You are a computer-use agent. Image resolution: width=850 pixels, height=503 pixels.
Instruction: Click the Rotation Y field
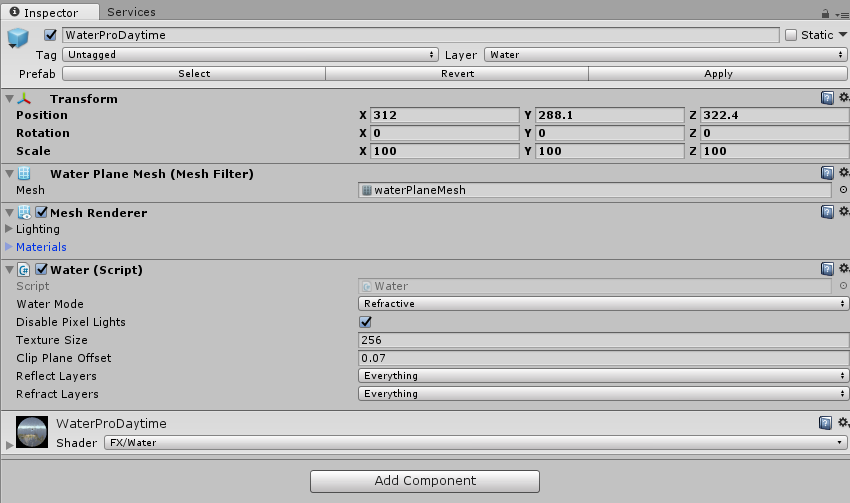click(x=610, y=133)
